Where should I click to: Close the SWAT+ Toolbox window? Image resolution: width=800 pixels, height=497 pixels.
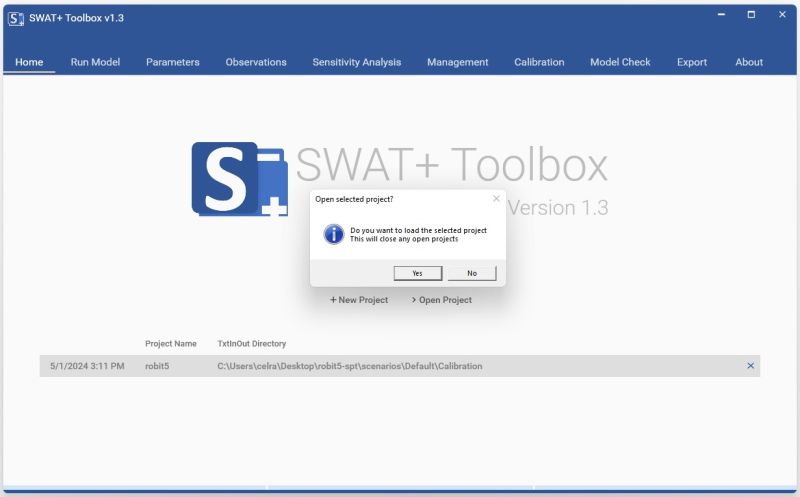pos(782,15)
